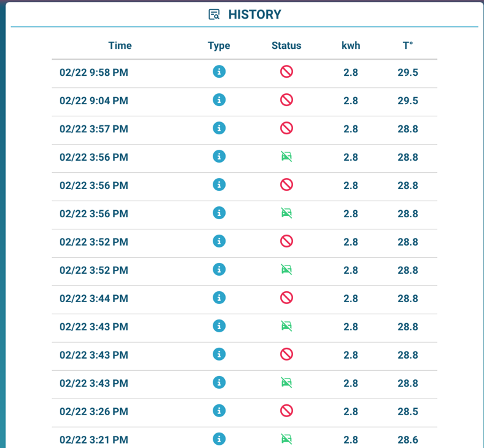The width and height of the screenshot is (484, 448).
Task: Click the 28.6 temperature value
Action: click(x=408, y=440)
